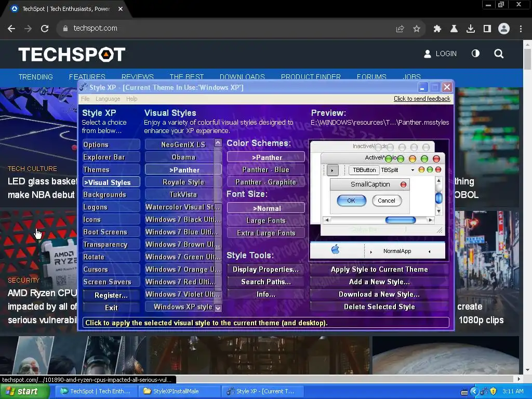Select Explorer Bar category
The height and width of the screenshot is (399, 532).
coord(111,157)
